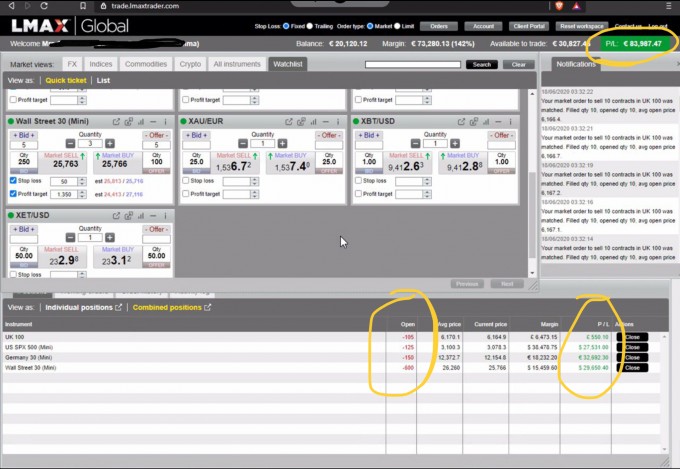Image resolution: width=680 pixels, height=469 pixels.
Task: Enable Profit target on the XAU/EUR ticket
Action: (186, 194)
